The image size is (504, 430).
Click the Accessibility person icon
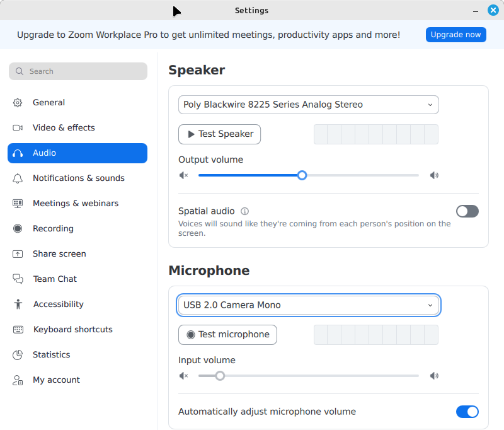18,305
